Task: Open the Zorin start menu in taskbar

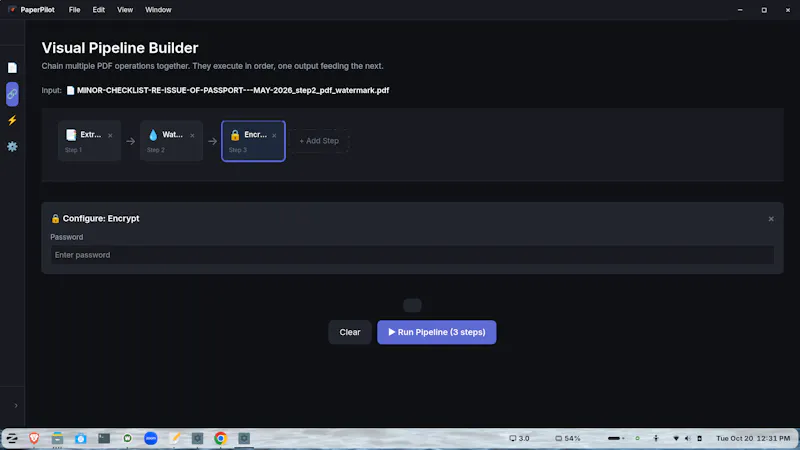Action: click(x=12, y=438)
